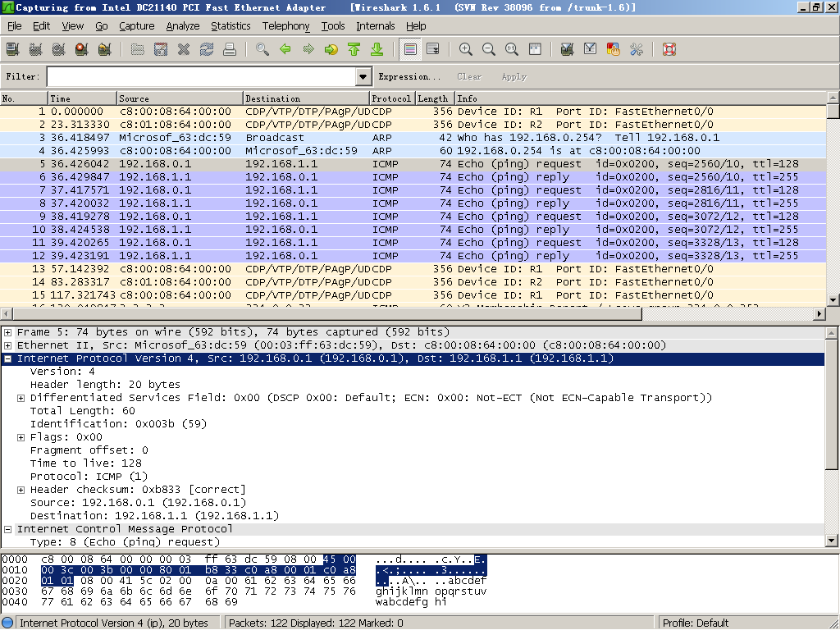The width and height of the screenshot is (840, 630).
Task: Sort packets by Time column header
Action: 82,98
